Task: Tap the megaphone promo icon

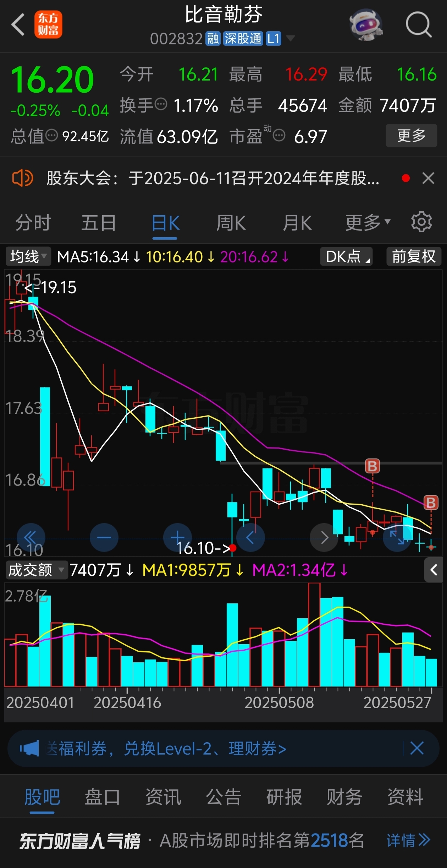Action: click(x=29, y=748)
